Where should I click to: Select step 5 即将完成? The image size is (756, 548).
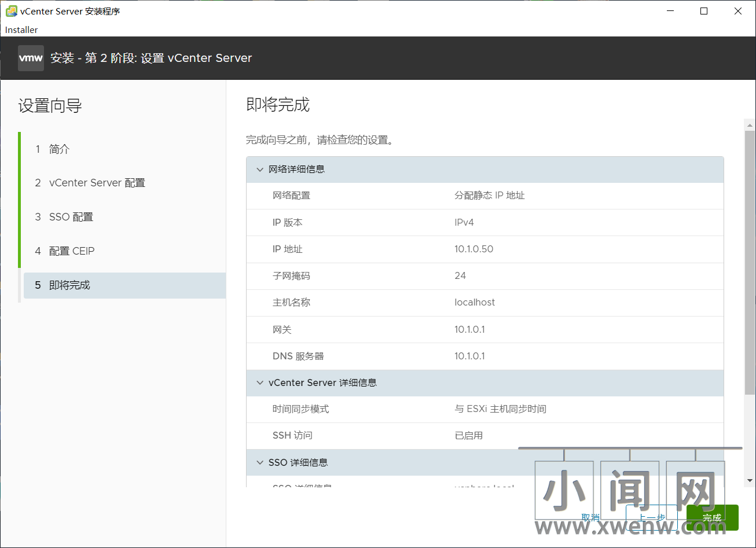pos(124,285)
